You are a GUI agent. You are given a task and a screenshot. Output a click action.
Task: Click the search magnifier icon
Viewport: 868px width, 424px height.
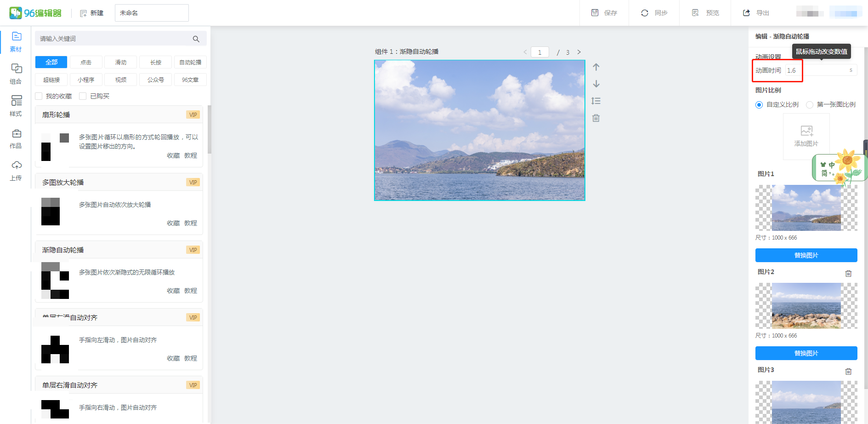(x=196, y=39)
